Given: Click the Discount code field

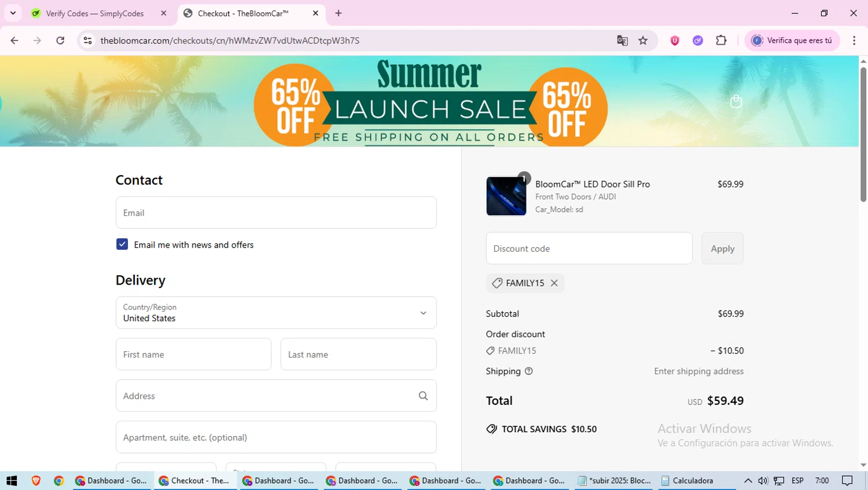Looking at the screenshot, I should pos(589,248).
